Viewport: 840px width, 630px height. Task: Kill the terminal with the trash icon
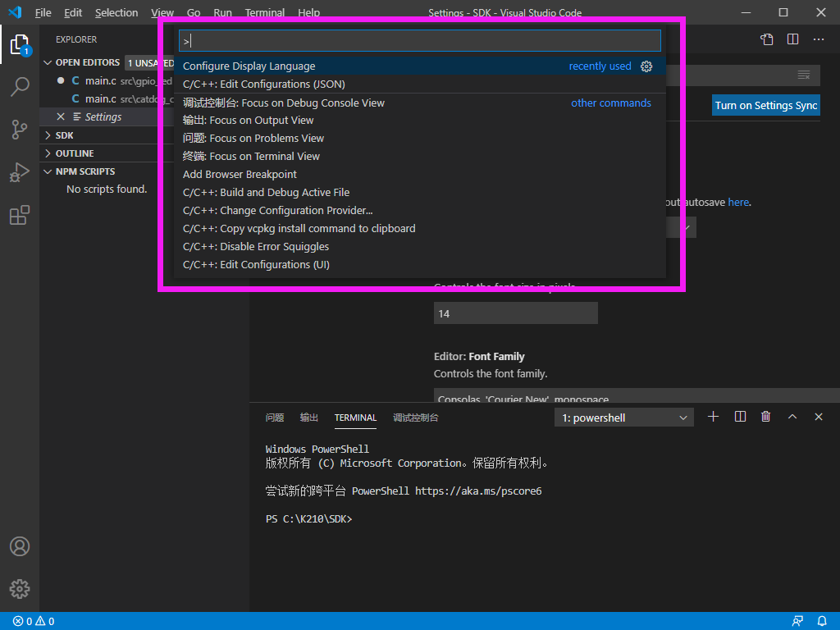point(765,417)
